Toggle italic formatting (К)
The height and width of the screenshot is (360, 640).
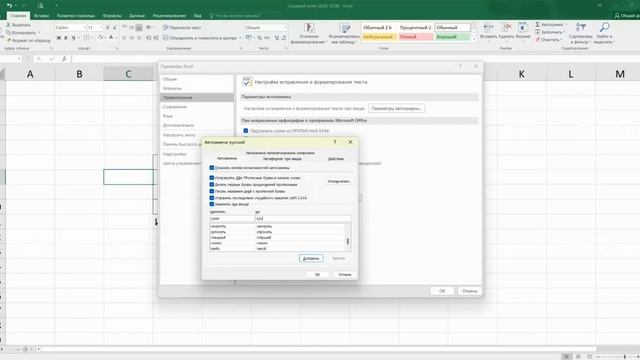point(66,38)
